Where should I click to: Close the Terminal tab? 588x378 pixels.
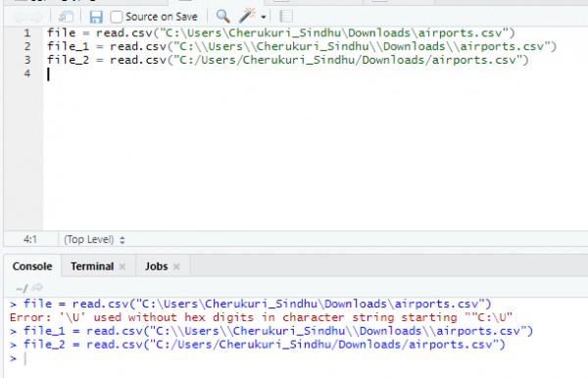coord(122,266)
